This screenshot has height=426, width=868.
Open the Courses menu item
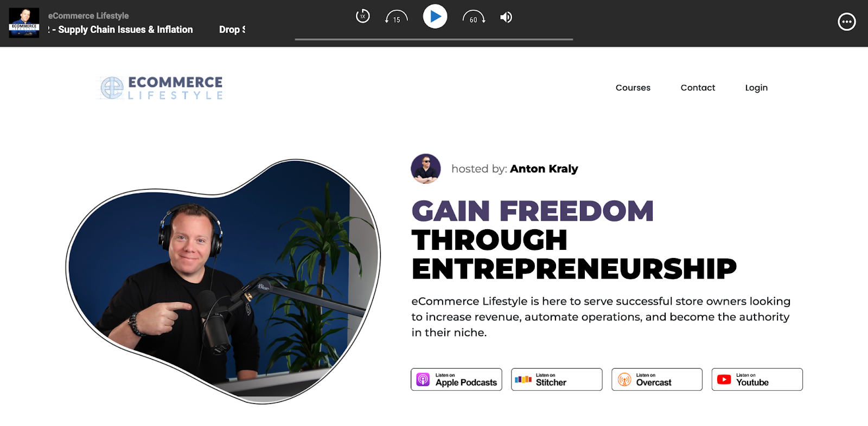coord(633,88)
